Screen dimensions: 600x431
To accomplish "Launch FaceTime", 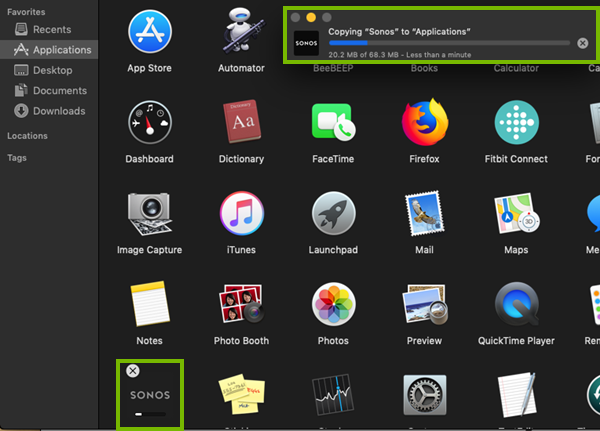I will click(333, 122).
